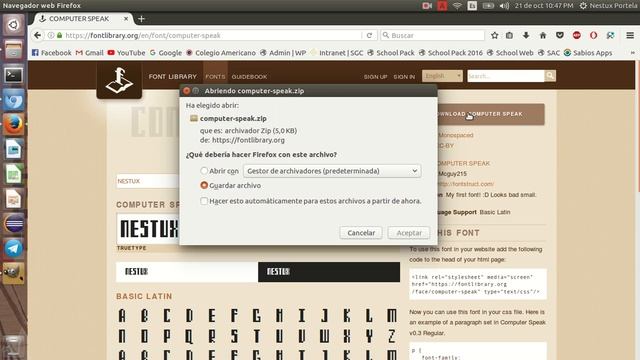Open Chromium from the launcher
Viewport: 640px width, 360px height.
click(13, 100)
